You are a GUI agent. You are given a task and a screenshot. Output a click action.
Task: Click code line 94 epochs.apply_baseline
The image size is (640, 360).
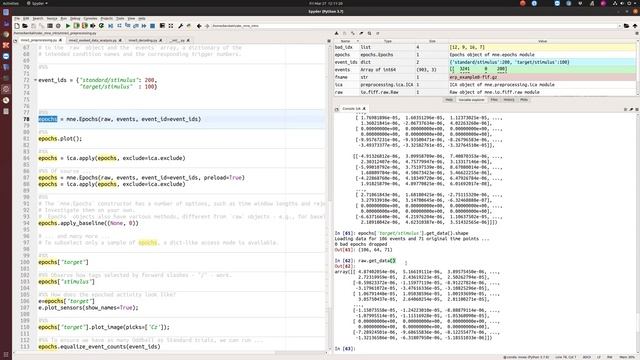pos(88,223)
